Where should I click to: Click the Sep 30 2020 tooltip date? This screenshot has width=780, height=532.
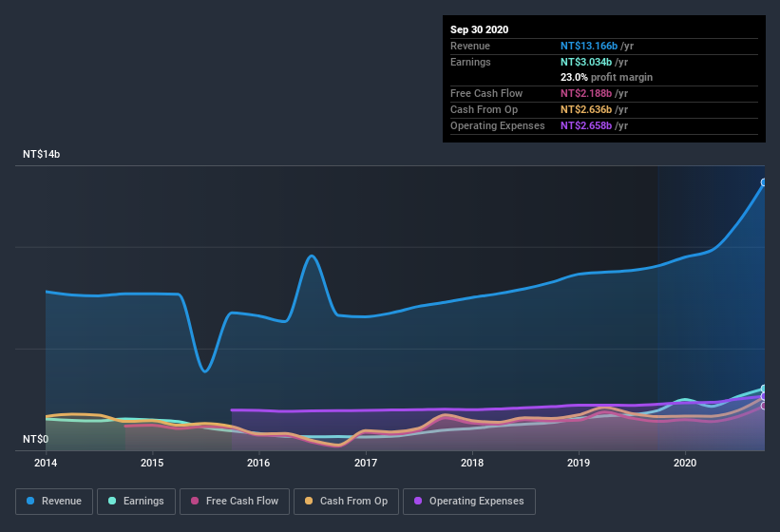pos(479,29)
